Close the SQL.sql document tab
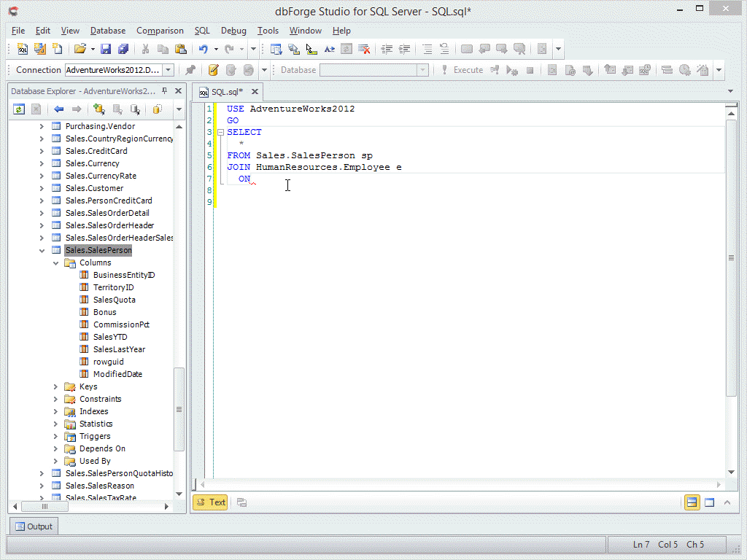The height and width of the screenshot is (560, 747). [255, 92]
